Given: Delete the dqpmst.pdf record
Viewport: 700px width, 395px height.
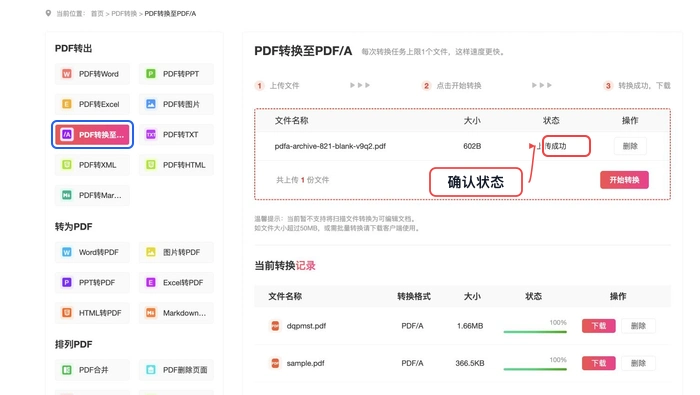Looking at the screenshot, I should coord(638,326).
